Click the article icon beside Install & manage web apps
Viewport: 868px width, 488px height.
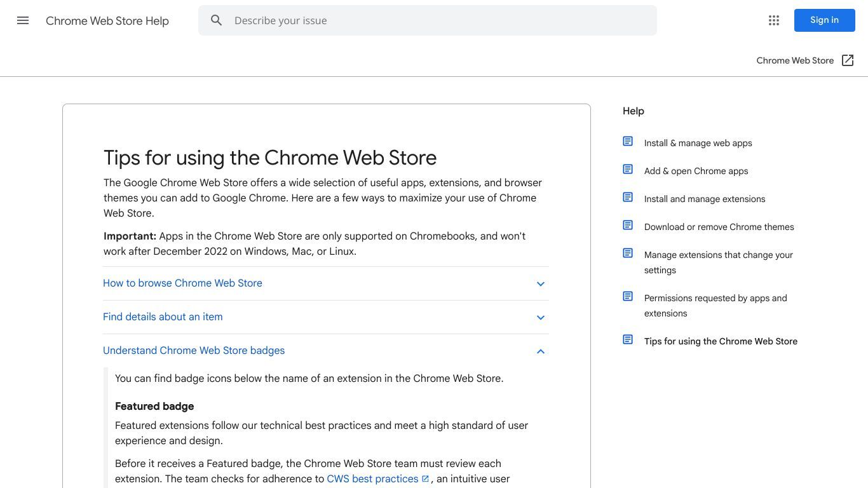628,141
